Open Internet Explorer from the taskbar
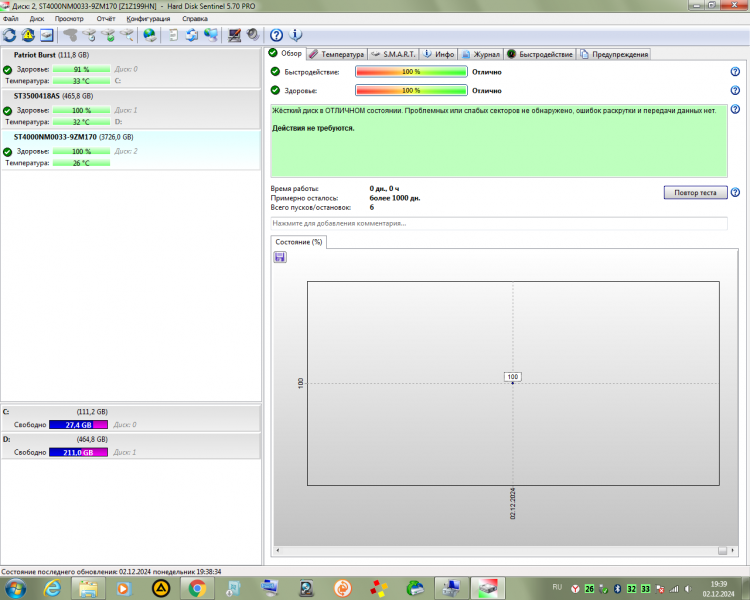Image resolution: width=750 pixels, height=600 pixels. pyautogui.click(x=51, y=589)
